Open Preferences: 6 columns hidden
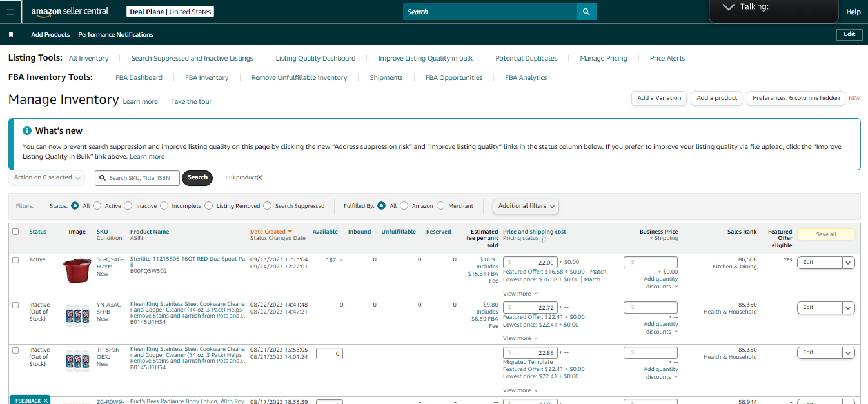 pos(796,98)
